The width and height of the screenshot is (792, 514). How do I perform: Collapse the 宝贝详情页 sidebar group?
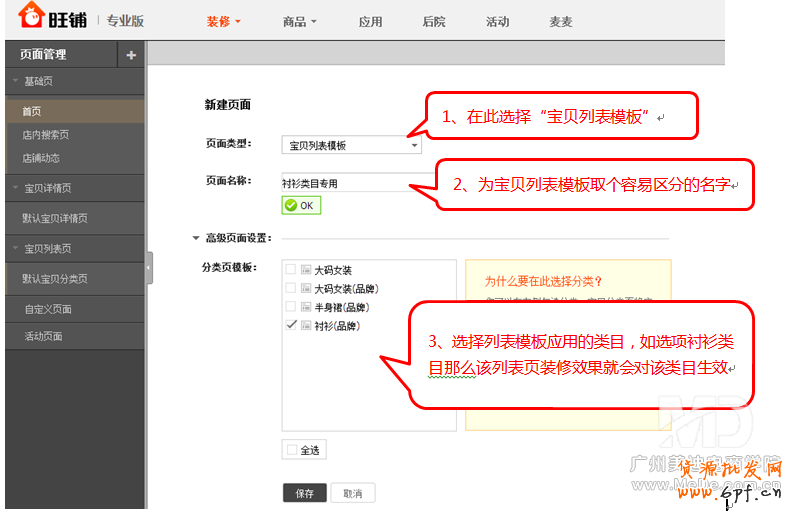pos(16,188)
